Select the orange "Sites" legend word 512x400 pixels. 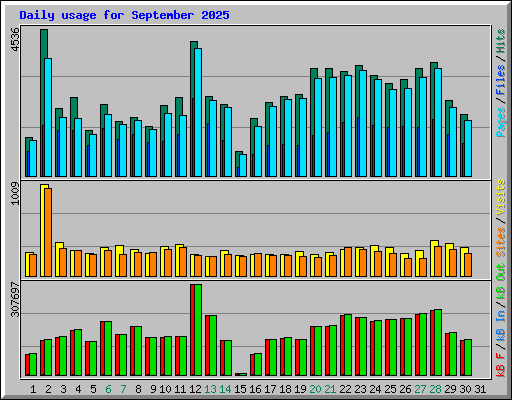pyautogui.click(x=501, y=242)
